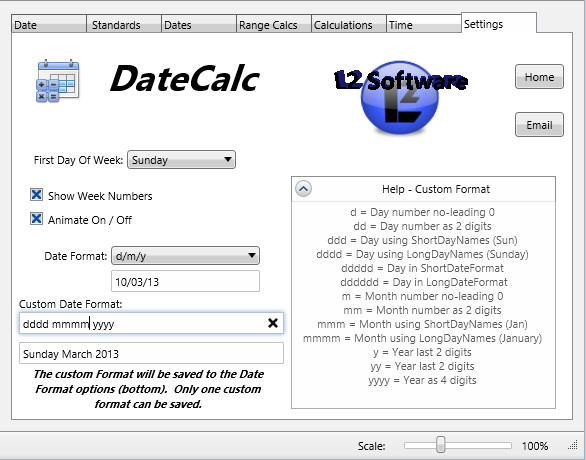Click the 'y = Year last 2 digits' line
The width and height of the screenshot is (586, 460).
[422, 352]
